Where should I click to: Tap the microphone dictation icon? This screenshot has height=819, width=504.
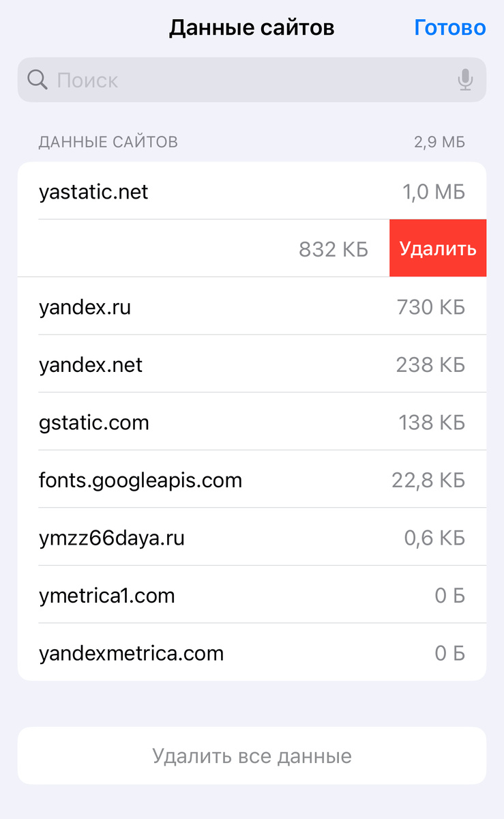click(x=465, y=80)
